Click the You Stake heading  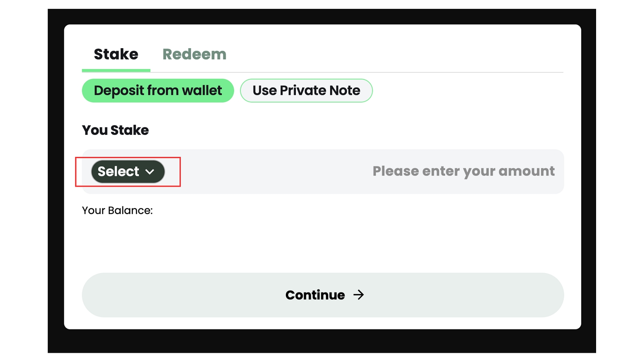(115, 130)
